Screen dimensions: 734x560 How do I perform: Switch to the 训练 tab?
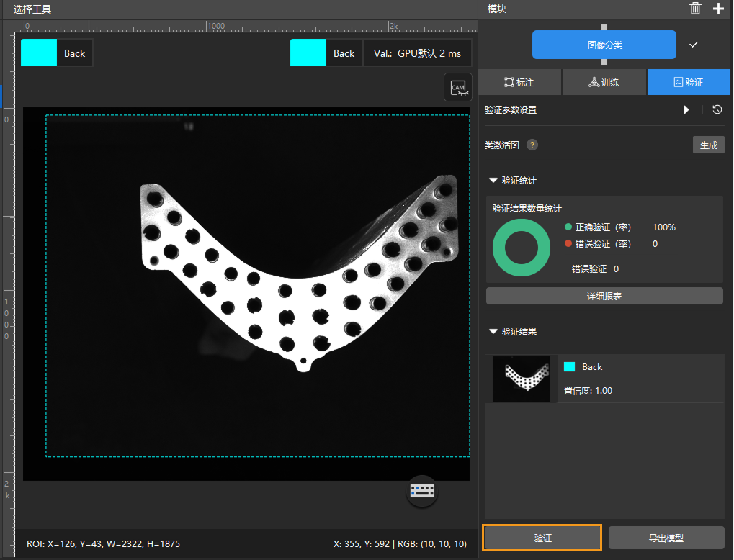click(x=604, y=82)
